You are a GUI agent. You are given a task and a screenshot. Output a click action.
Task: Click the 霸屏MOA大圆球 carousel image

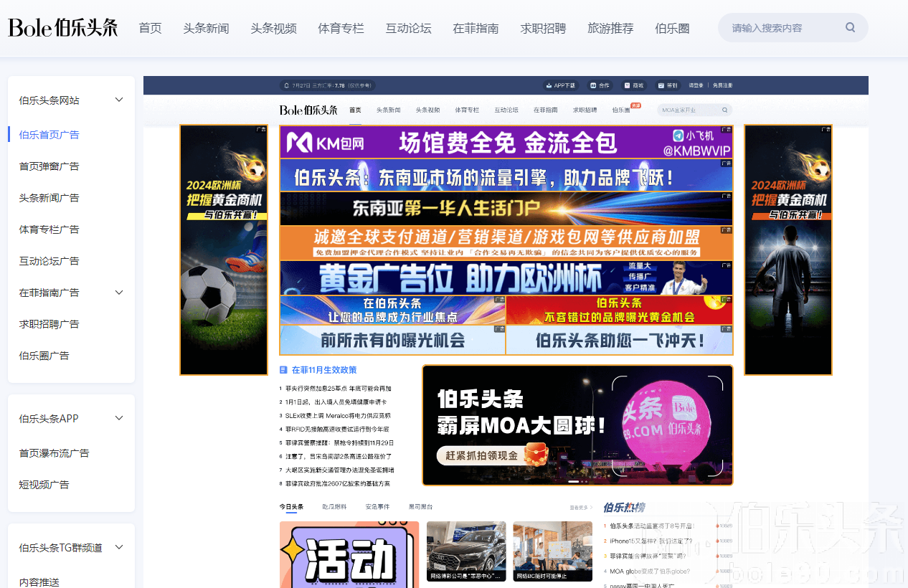click(578, 425)
